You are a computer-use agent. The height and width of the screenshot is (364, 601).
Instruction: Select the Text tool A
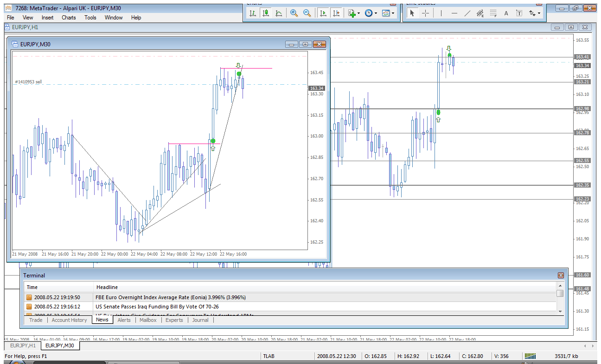click(x=506, y=13)
